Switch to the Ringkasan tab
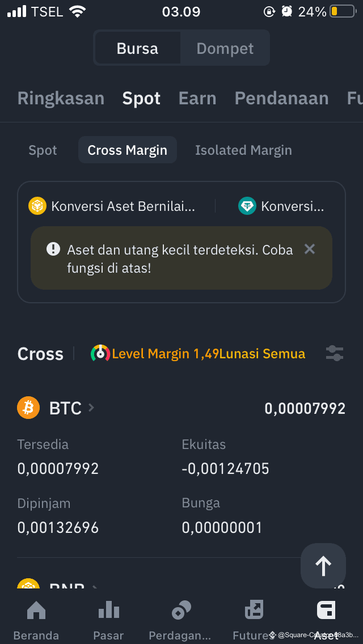The height and width of the screenshot is (644, 363). click(x=61, y=99)
